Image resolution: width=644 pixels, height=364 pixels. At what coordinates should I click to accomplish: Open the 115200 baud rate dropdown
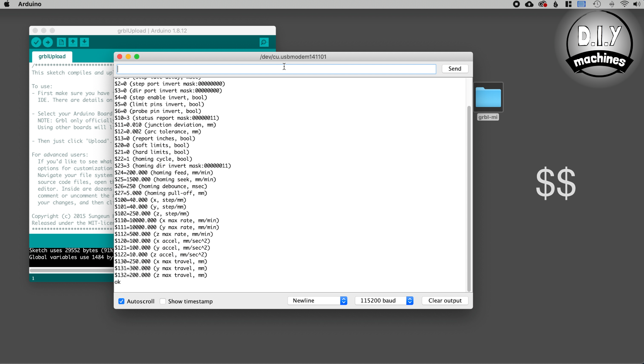point(384,301)
